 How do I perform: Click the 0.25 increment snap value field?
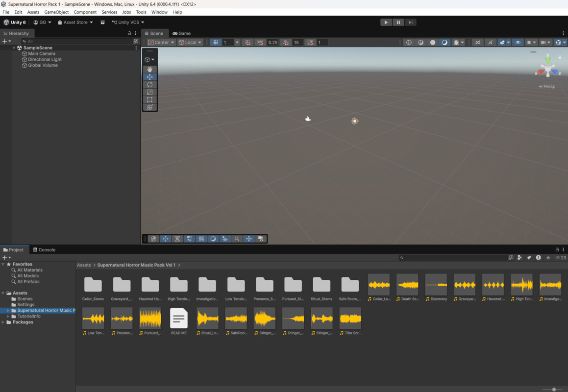[x=272, y=43]
